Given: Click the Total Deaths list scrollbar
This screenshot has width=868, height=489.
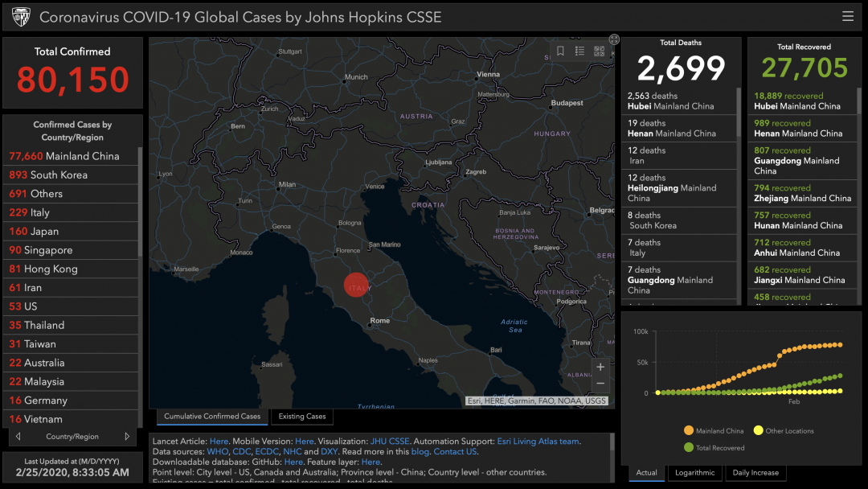Looking at the screenshot, I should [x=739, y=113].
